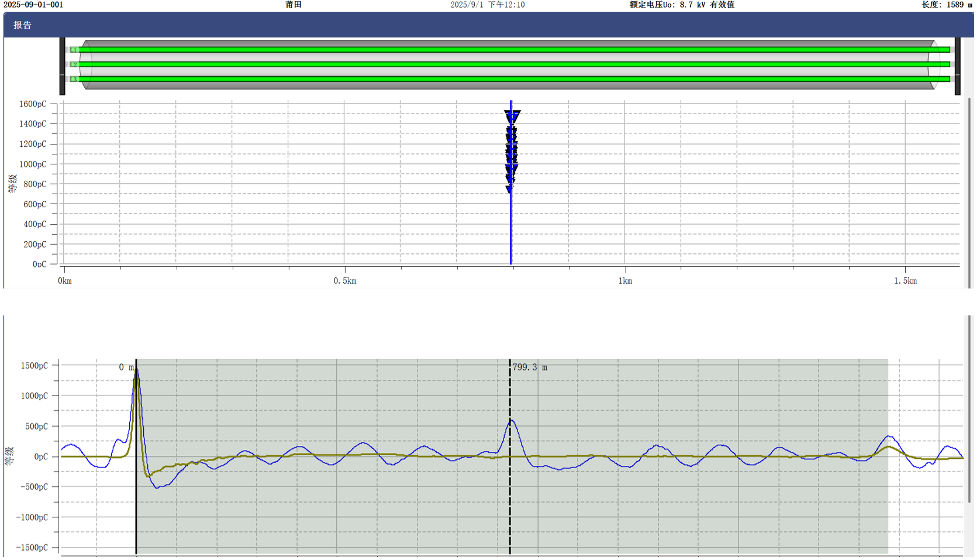Select the lowest discharge marker triangle near 800pC
The width and height of the screenshot is (980, 560).
pyautogui.click(x=510, y=189)
